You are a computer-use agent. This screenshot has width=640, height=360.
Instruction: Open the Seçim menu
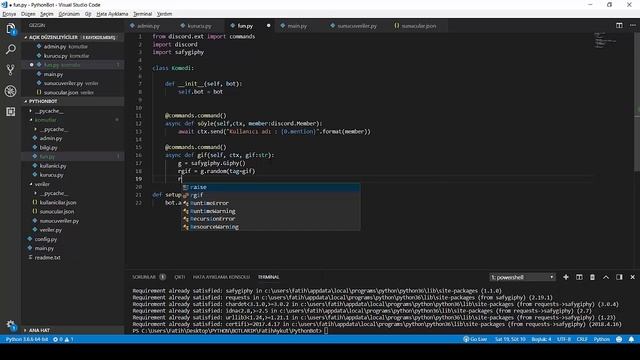pyautogui.click(x=47, y=14)
